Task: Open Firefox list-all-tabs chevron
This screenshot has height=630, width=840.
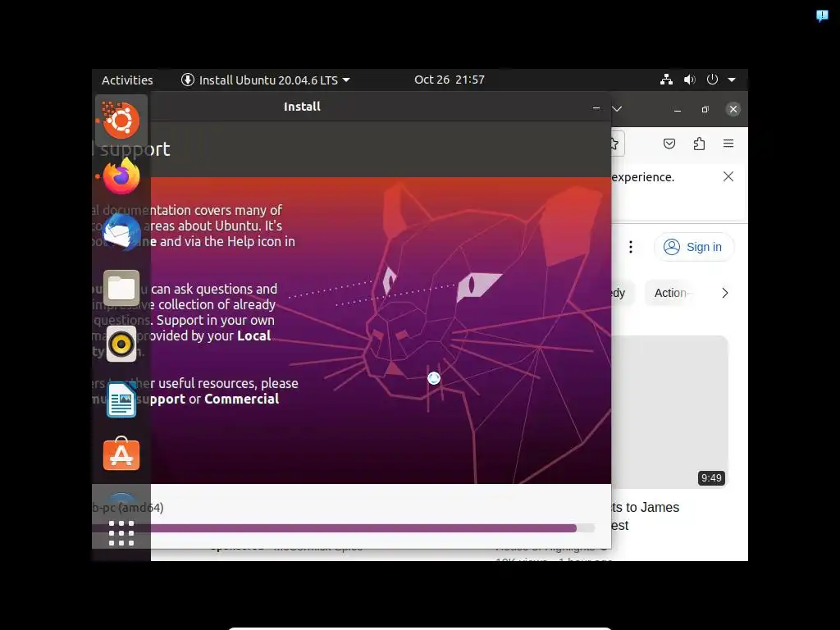Action: click(x=617, y=109)
